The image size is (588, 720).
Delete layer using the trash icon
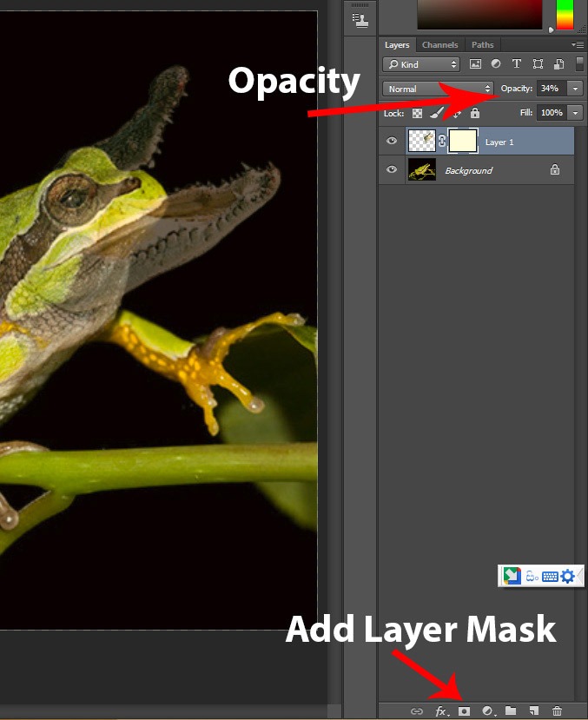coord(558,711)
